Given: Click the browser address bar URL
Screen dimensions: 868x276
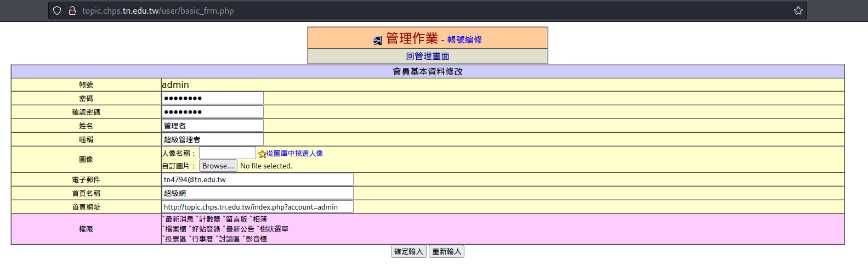Looking at the screenshot, I should [x=158, y=10].
